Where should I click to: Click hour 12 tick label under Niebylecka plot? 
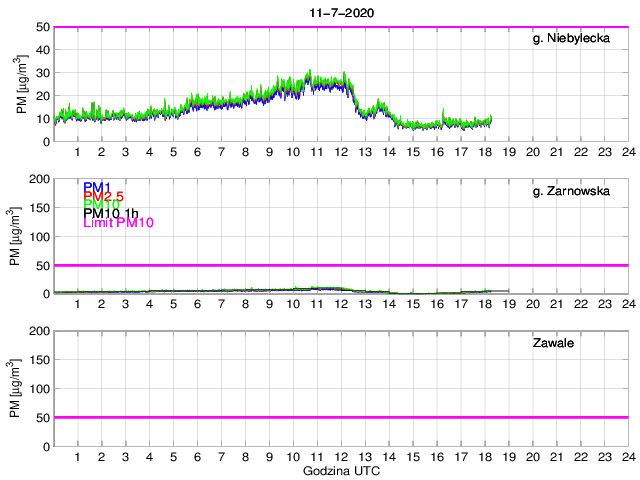(x=341, y=152)
